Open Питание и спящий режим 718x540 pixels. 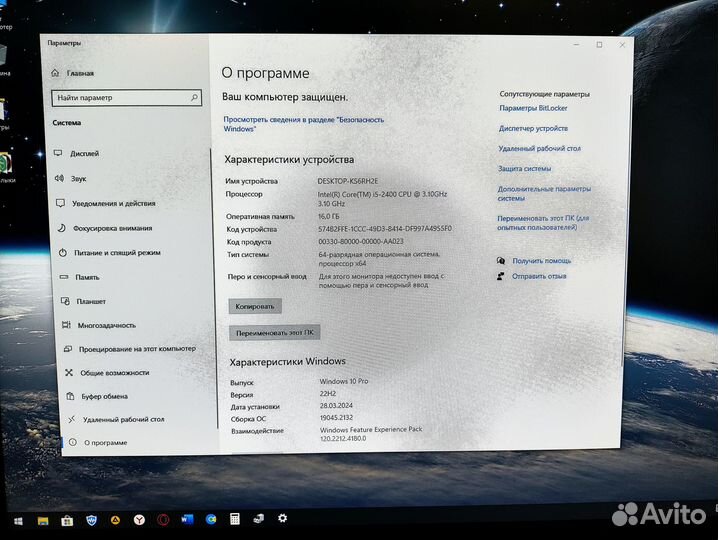(117, 252)
